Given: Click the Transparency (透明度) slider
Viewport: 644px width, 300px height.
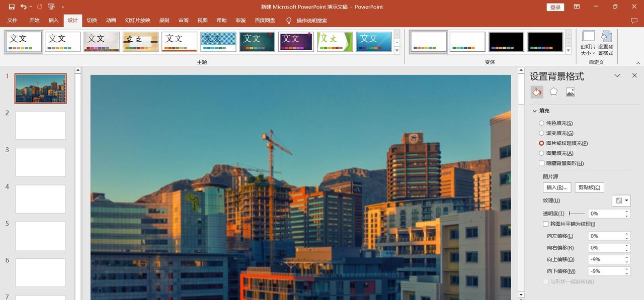Looking at the screenshot, I should click(x=577, y=214).
